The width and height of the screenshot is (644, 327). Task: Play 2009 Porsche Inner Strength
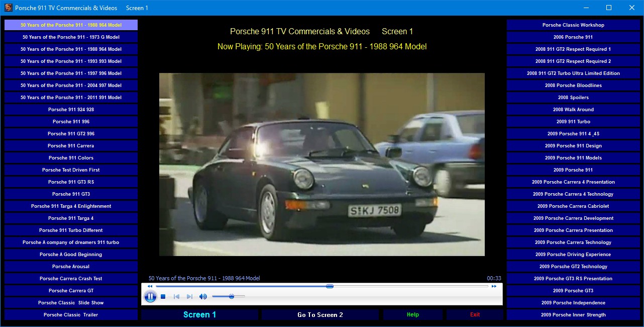[573, 315]
